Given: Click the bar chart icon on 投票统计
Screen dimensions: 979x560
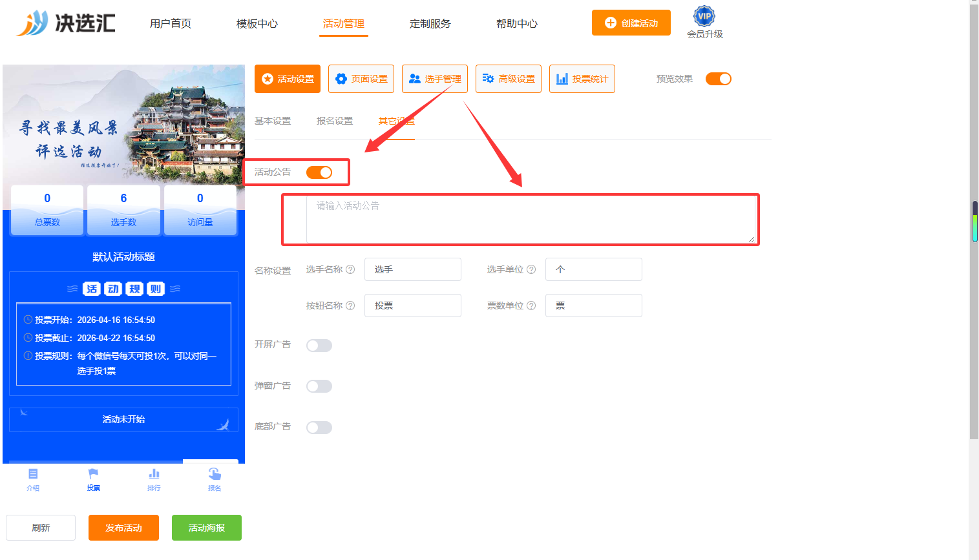Looking at the screenshot, I should pyautogui.click(x=562, y=79).
